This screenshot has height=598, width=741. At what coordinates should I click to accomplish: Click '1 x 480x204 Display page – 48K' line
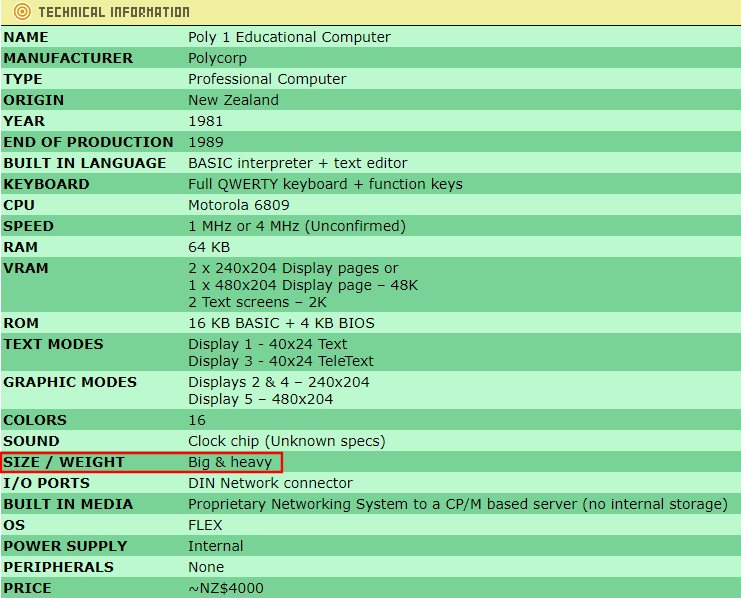pos(303,285)
